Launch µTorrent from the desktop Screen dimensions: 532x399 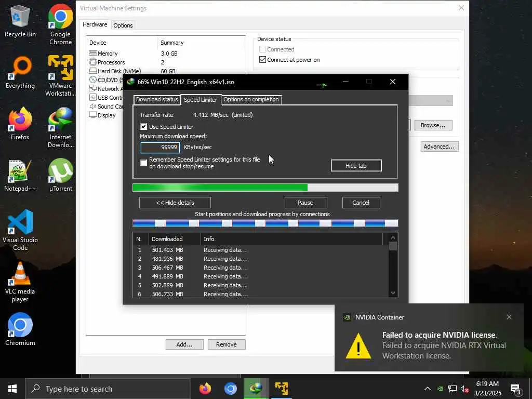60,176
